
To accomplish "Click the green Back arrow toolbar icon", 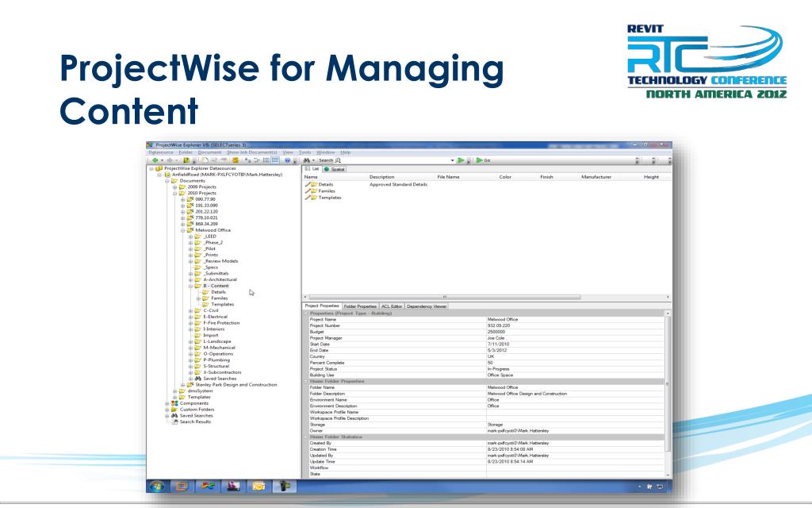I will click(x=155, y=160).
